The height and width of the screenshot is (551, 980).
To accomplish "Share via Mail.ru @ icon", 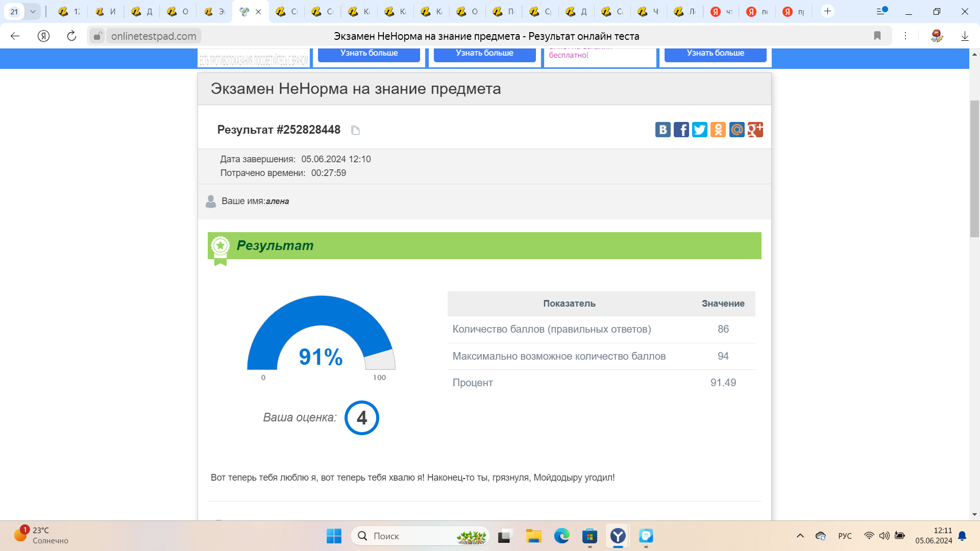I will [x=737, y=130].
